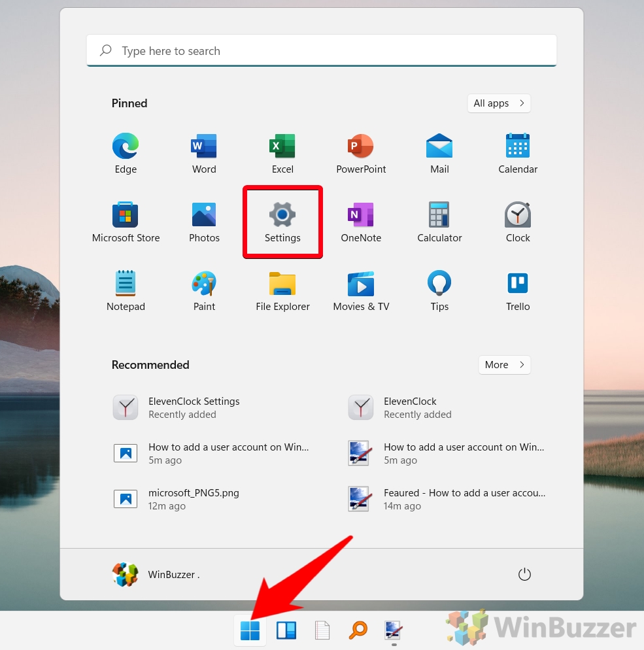Open the widgets panel icon on taskbar

286,630
